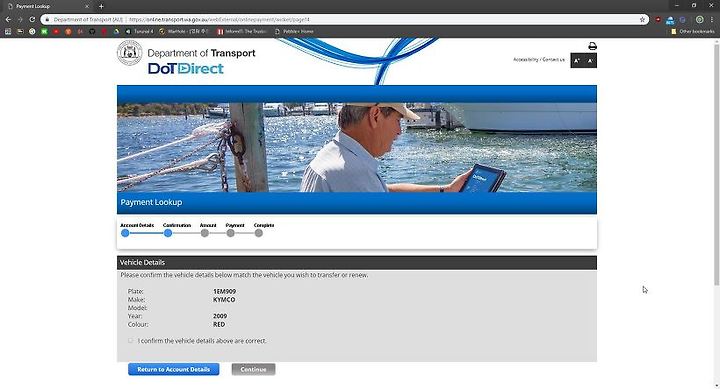Select the Amount progress step dot
This screenshot has height=389, width=720.
[x=205, y=233]
